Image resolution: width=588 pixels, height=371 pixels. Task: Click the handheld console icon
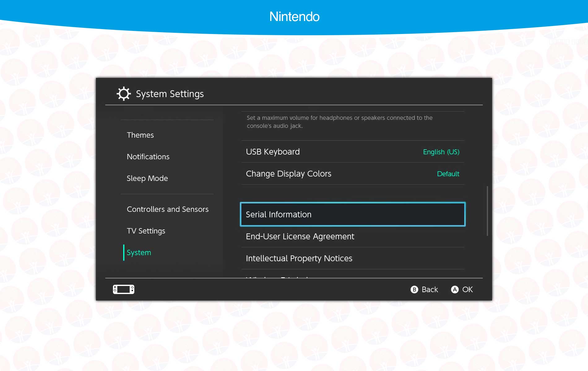[123, 289]
